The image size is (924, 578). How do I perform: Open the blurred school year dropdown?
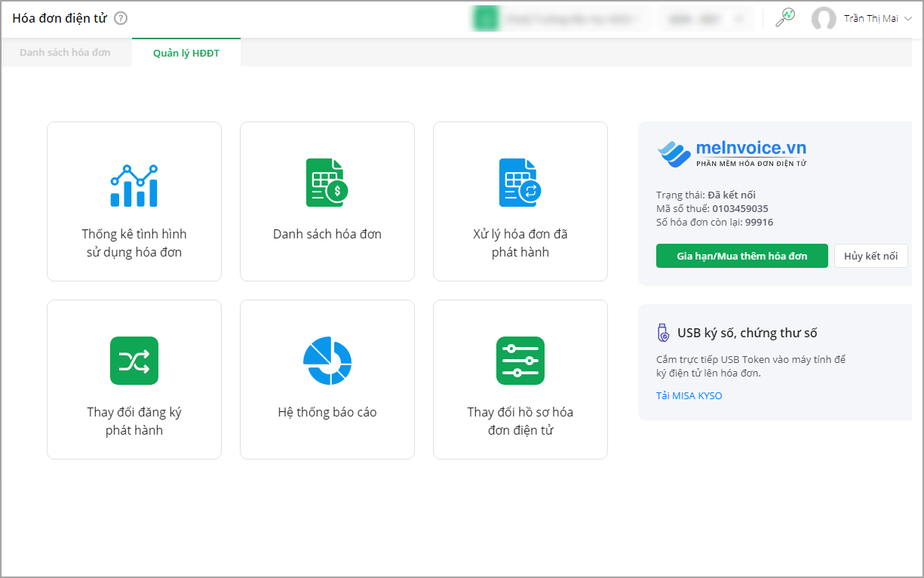click(x=706, y=19)
